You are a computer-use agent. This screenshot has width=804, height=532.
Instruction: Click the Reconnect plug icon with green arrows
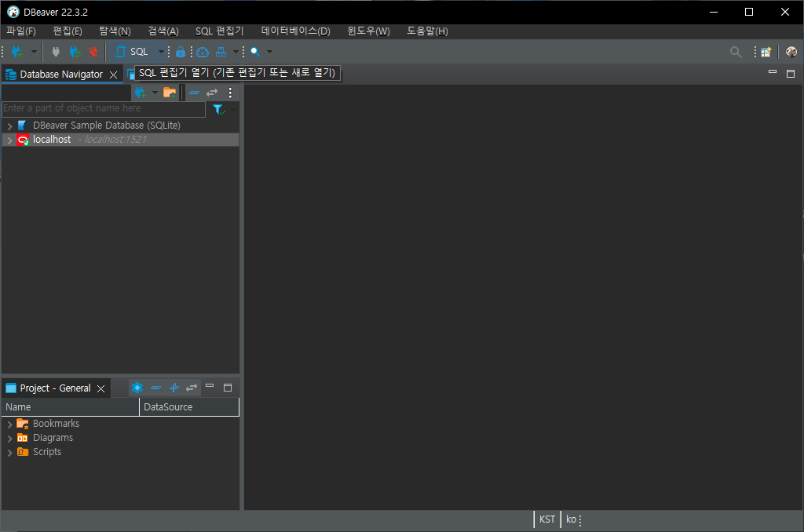(x=75, y=52)
